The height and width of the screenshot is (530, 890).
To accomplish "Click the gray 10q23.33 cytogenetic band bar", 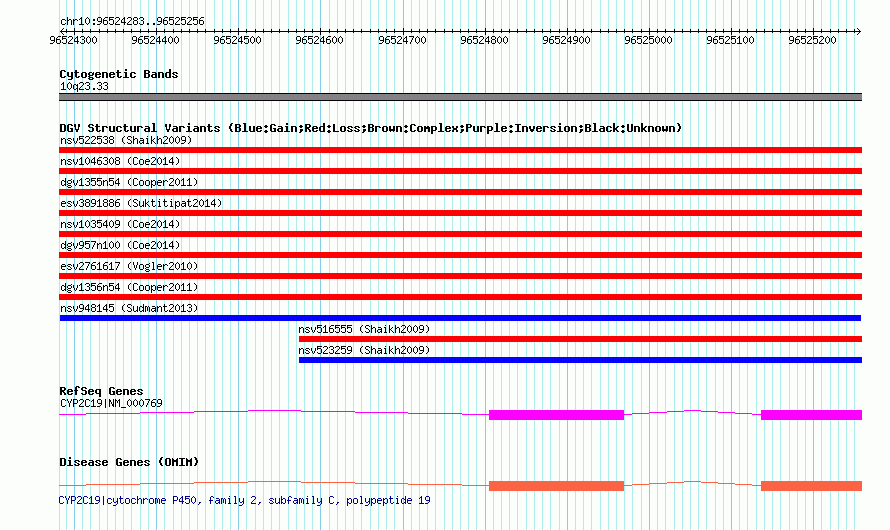I will [460, 97].
